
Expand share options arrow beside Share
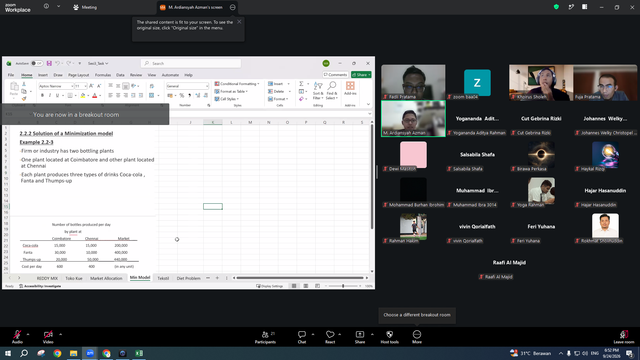pos(372,334)
